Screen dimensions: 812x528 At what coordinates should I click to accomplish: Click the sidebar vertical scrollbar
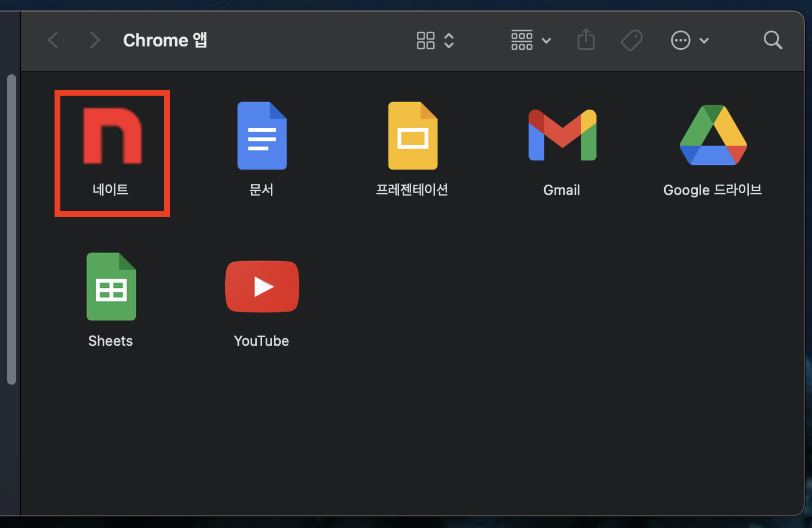[x=12, y=229]
